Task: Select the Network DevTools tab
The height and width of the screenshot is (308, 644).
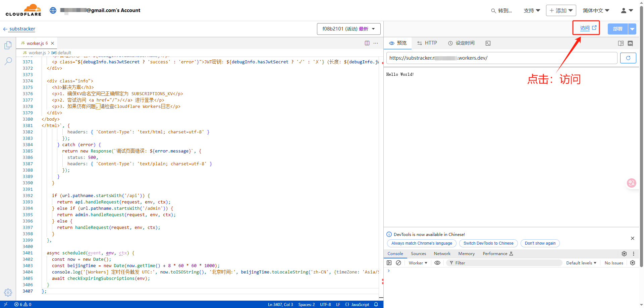Action: point(442,254)
